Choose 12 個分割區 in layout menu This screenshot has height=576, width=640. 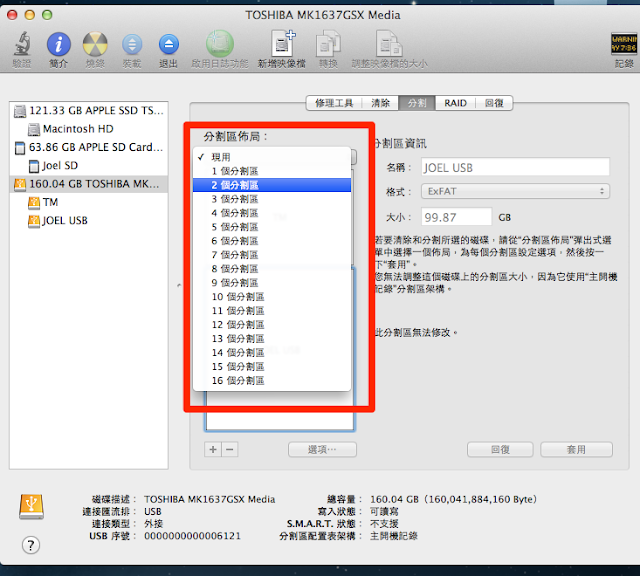pos(272,325)
